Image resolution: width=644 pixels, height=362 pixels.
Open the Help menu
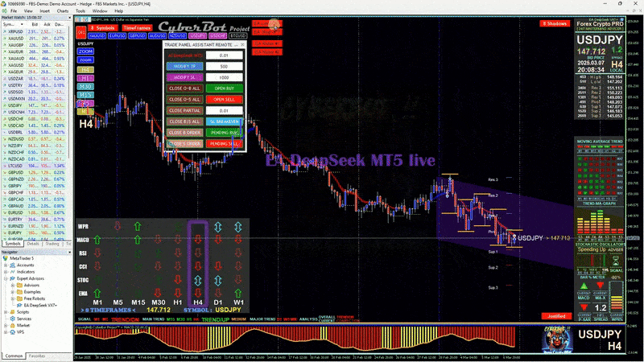(118, 10)
